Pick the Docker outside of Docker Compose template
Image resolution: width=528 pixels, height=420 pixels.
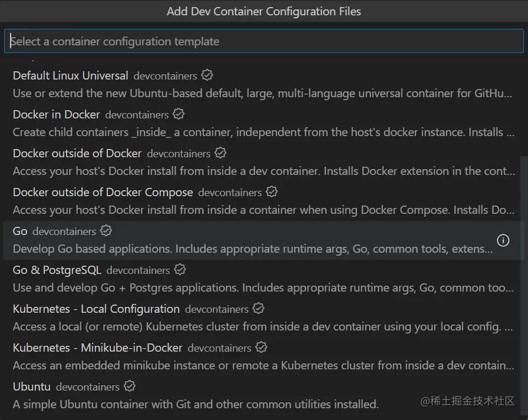pyautogui.click(x=103, y=193)
